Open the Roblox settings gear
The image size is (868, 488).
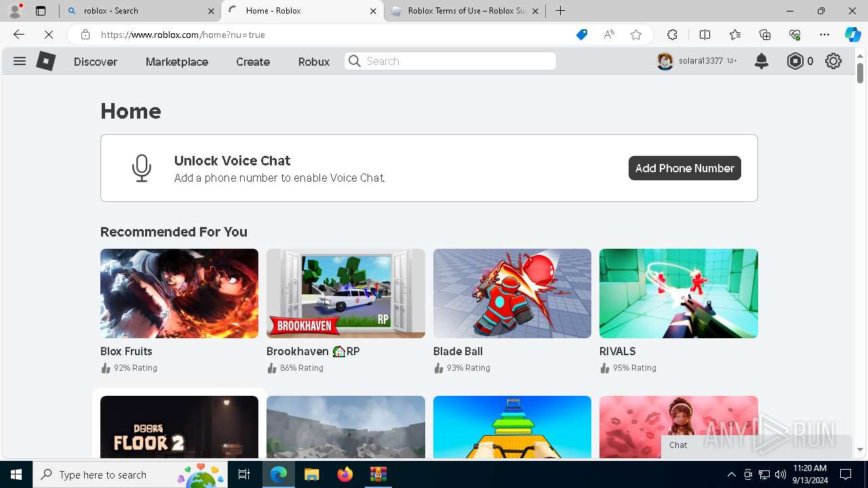point(833,61)
